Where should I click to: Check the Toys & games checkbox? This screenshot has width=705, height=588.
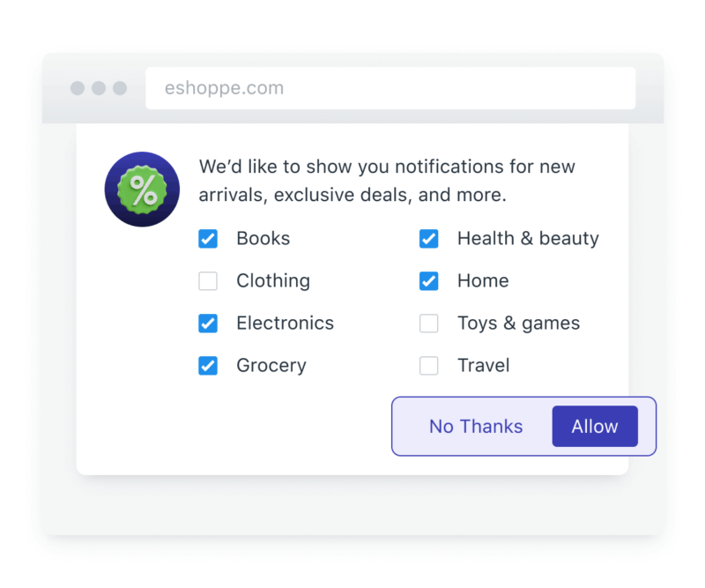tap(429, 324)
